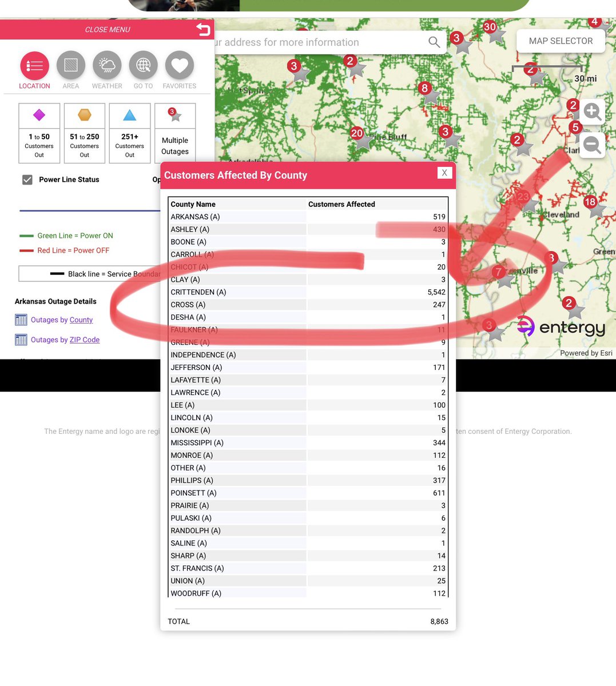
Task: Click the search magnifier icon
Action: point(434,42)
